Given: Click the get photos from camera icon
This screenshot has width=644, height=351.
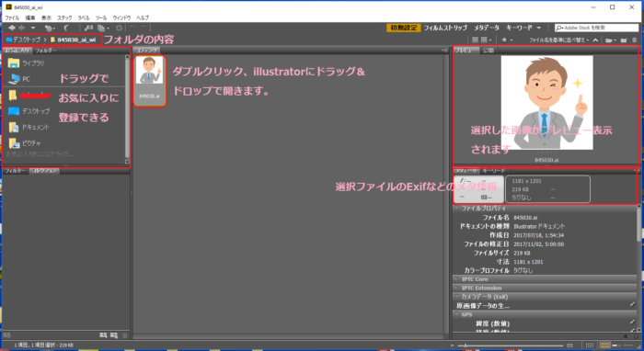Looking at the screenshot, I should click(88, 28).
